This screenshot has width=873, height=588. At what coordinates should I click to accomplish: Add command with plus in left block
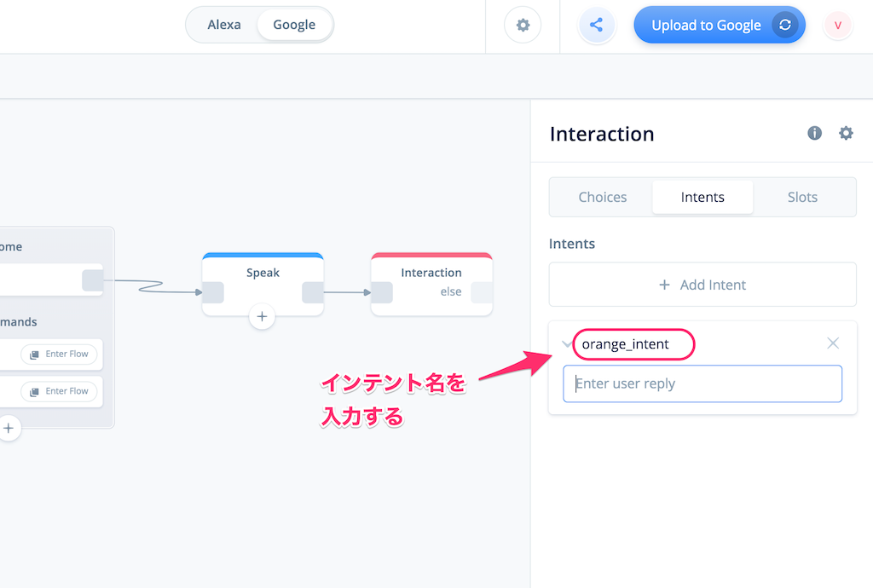(x=9, y=429)
